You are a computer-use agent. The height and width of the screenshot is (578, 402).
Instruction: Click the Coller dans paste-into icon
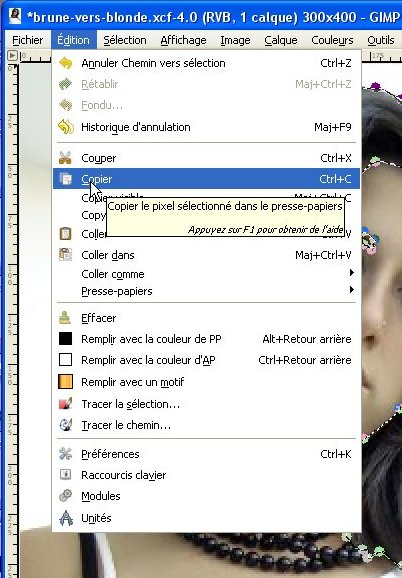pyautogui.click(x=66, y=255)
